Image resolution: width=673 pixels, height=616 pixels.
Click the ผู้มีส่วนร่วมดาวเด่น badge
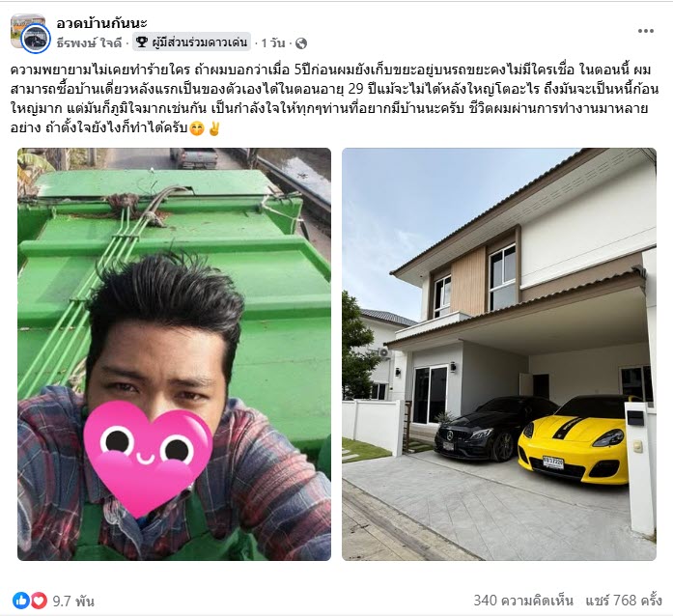pyautogui.click(x=191, y=42)
